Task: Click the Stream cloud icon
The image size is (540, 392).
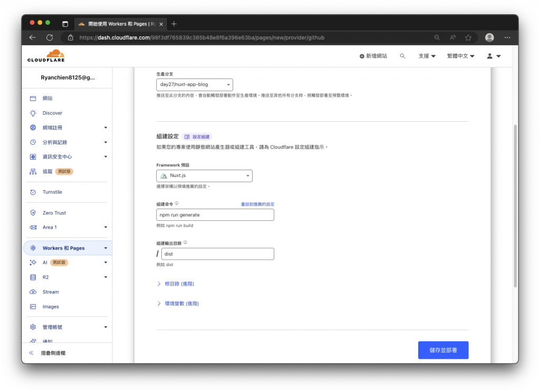Action: 33,292
